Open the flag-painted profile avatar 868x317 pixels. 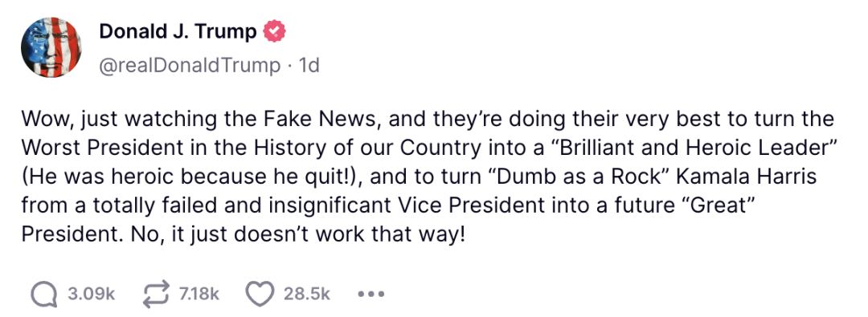click(x=51, y=47)
